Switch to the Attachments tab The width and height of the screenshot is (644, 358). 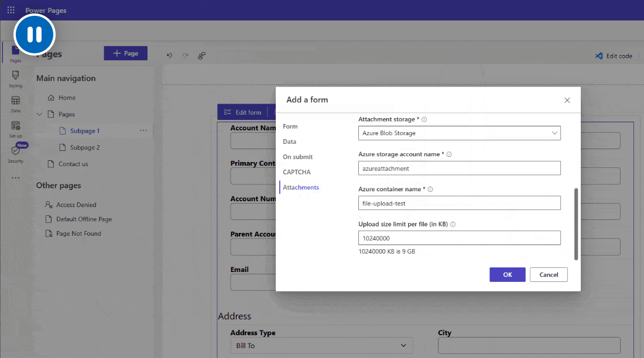pyautogui.click(x=301, y=187)
